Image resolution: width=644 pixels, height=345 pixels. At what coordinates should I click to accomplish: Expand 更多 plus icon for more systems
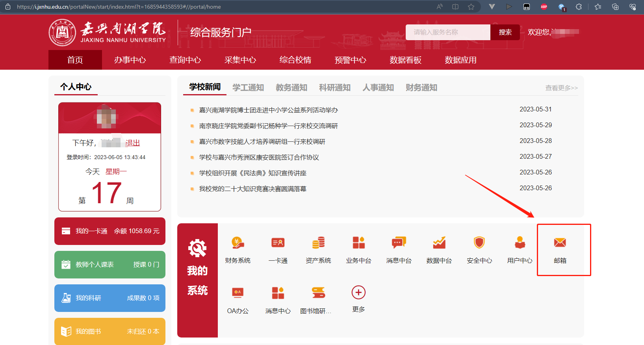(x=358, y=293)
